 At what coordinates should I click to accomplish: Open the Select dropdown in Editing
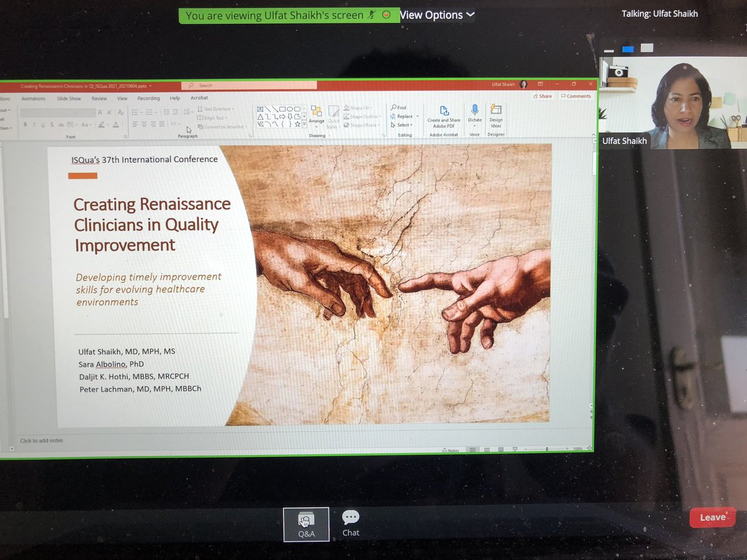click(401, 125)
